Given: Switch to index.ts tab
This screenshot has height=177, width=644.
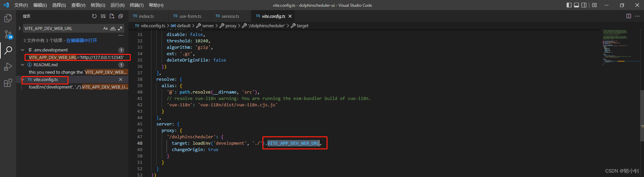Looking at the screenshot, I should (146, 16).
